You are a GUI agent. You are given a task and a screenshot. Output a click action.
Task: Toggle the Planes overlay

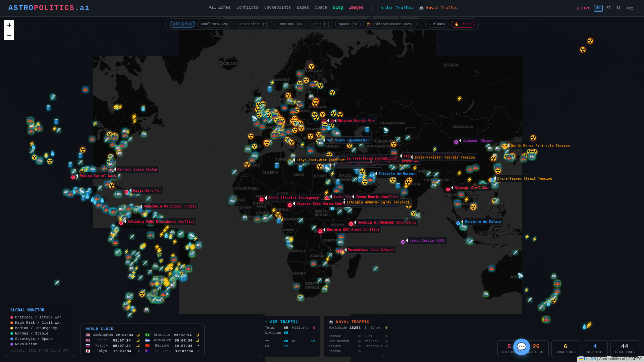pos(437,24)
